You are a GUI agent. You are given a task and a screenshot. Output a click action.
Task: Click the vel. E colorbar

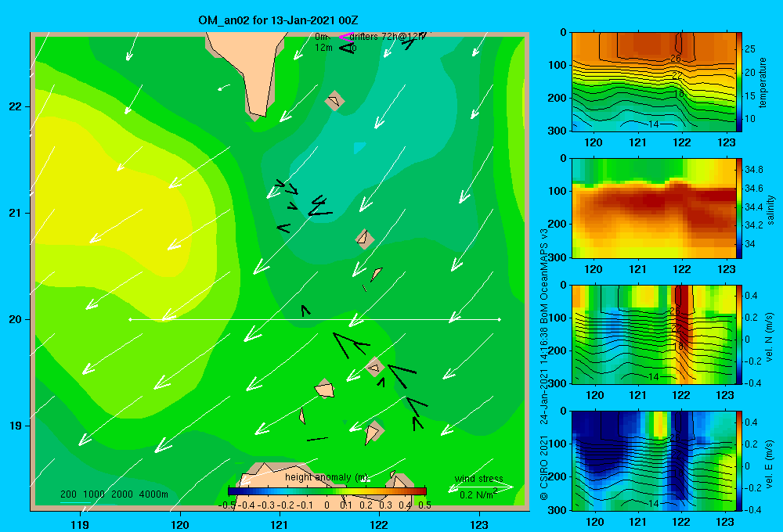(739, 461)
